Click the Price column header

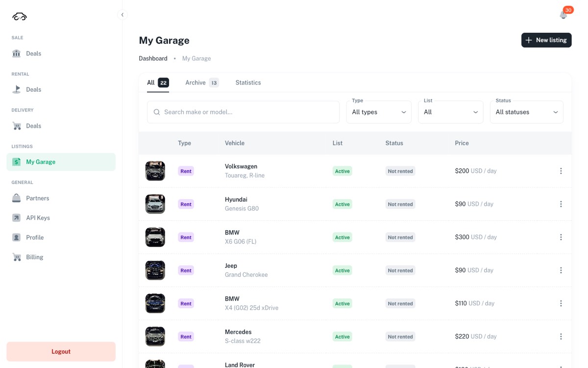point(462,143)
